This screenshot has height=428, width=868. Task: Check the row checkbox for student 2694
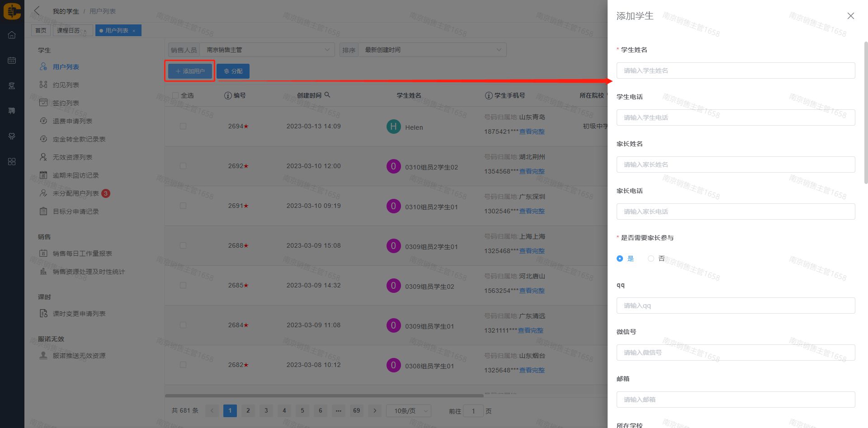(x=183, y=126)
